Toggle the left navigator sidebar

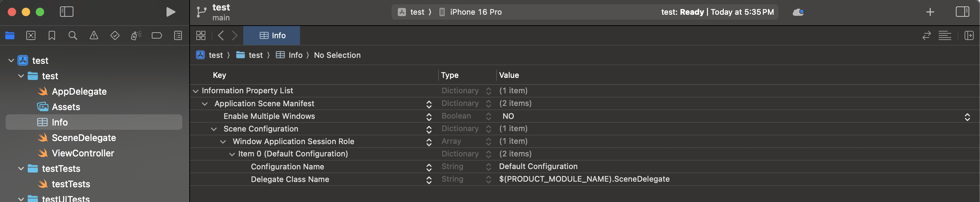[67, 12]
